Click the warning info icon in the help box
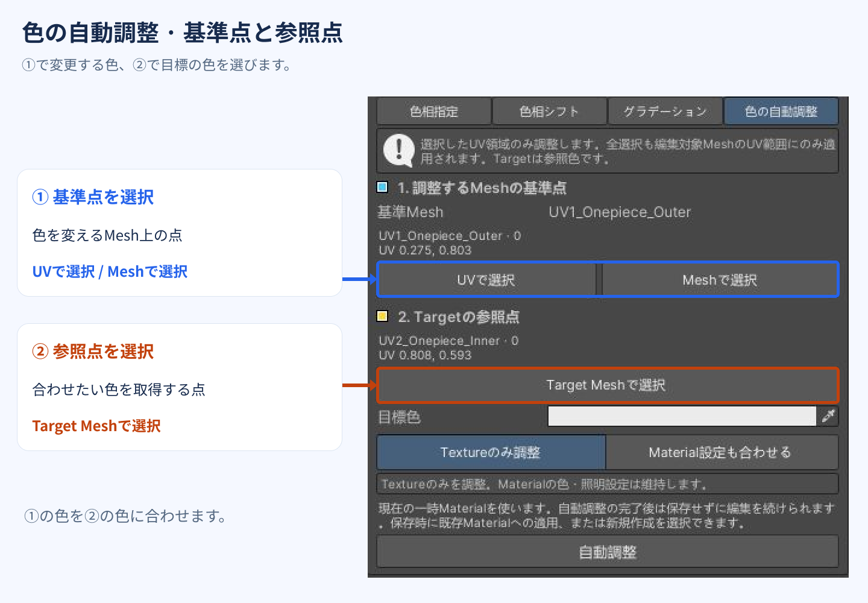 coord(398,150)
